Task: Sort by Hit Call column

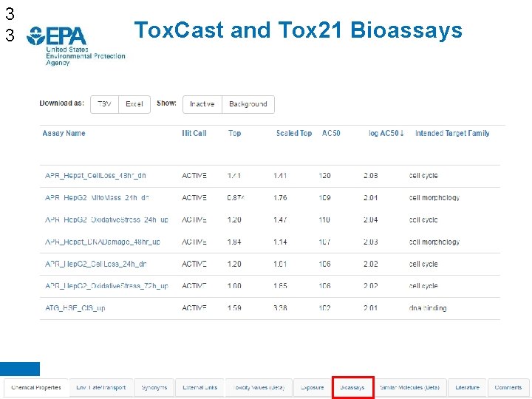Action: [x=194, y=133]
